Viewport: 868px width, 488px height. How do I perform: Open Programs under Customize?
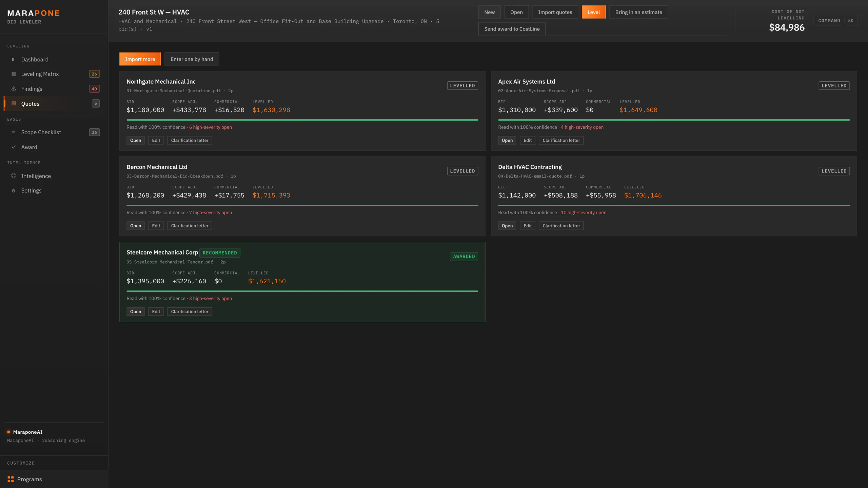click(54, 479)
